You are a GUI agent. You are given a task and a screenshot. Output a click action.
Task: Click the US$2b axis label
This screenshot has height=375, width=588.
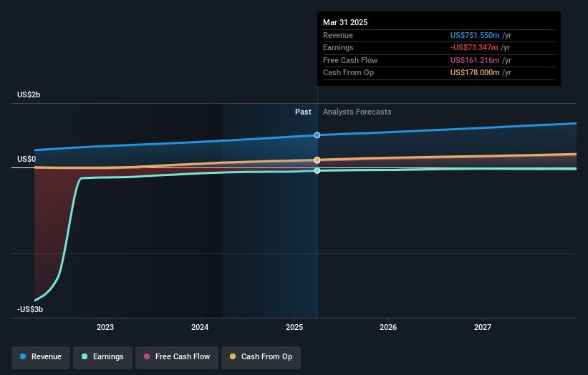tap(29, 94)
